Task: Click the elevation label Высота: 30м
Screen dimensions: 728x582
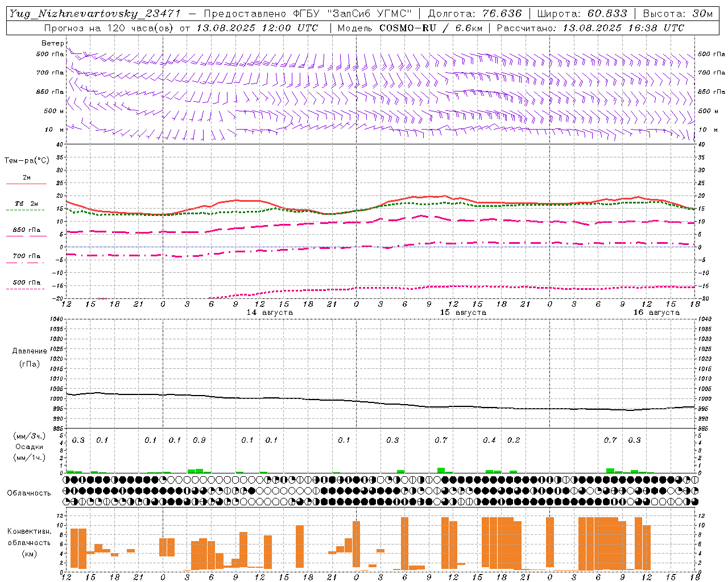Action: (x=677, y=14)
